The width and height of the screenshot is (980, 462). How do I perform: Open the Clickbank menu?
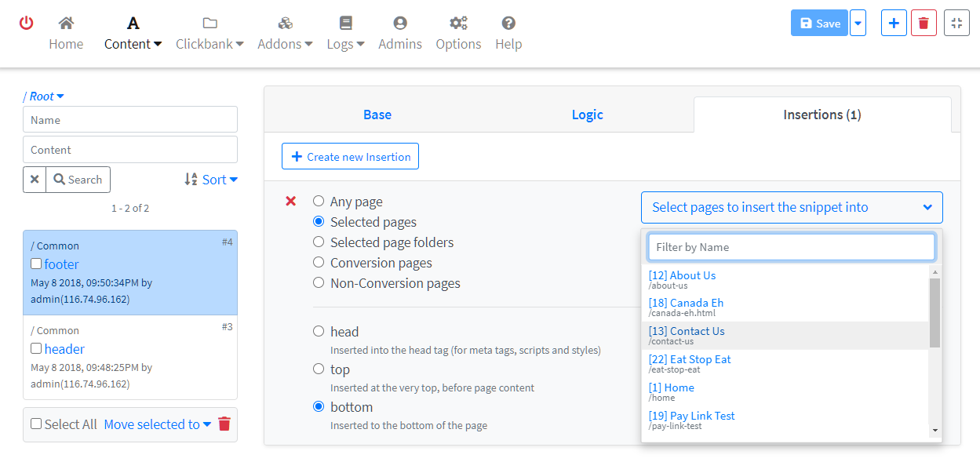point(209,44)
